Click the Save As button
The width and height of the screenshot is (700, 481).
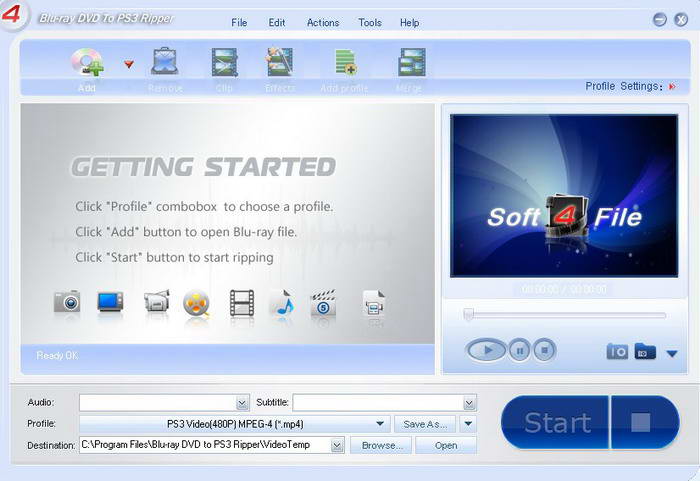click(x=425, y=424)
